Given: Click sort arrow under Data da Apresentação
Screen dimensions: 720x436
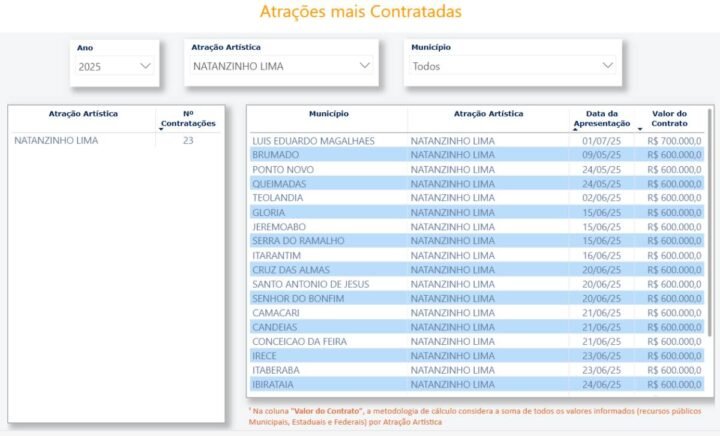Looking at the screenshot, I should pos(575,130).
